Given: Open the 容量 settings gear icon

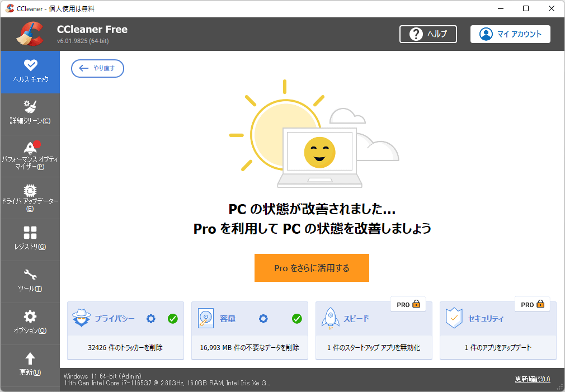Looking at the screenshot, I should [x=263, y=319].
